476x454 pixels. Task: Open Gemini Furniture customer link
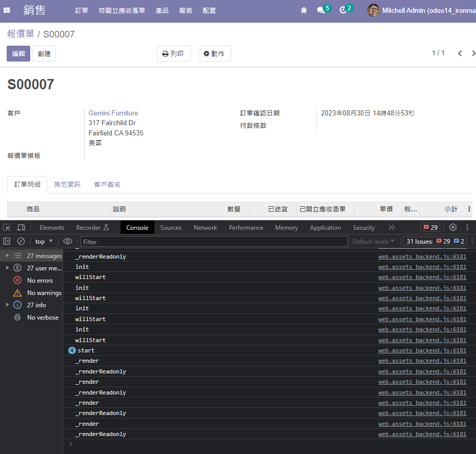(x=113, y=113)
